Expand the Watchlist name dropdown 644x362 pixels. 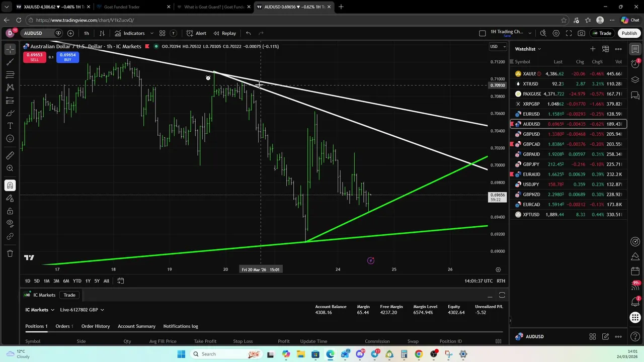(x=528, y=49)
